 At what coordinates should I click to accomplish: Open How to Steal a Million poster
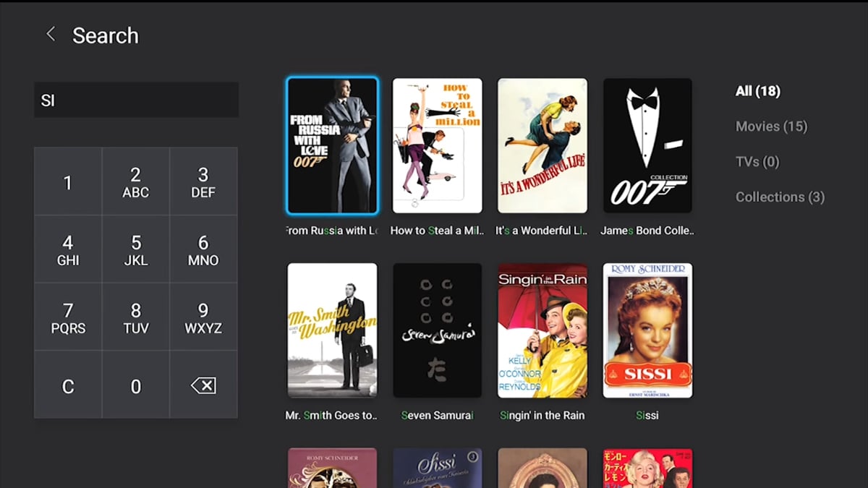point(437,145)
